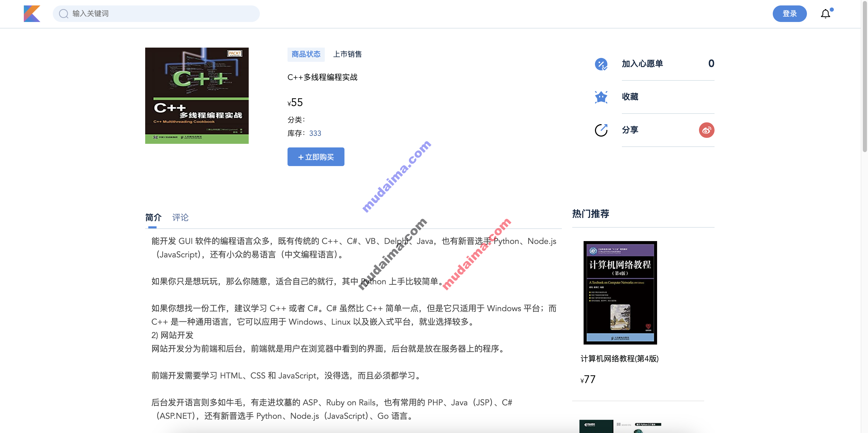Click the 分享 share label
The image size is (868, 433).
[630, 130]
